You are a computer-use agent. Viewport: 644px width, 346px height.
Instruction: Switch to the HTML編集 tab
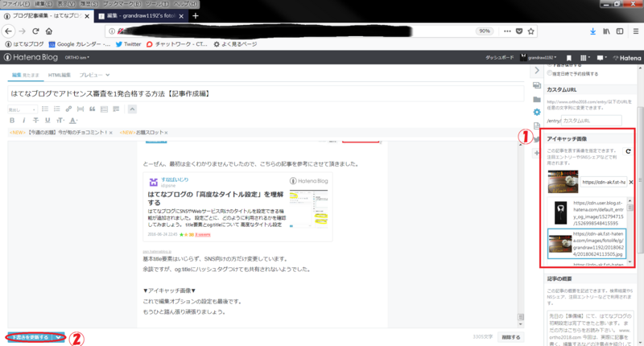click(x=59, y=75)
